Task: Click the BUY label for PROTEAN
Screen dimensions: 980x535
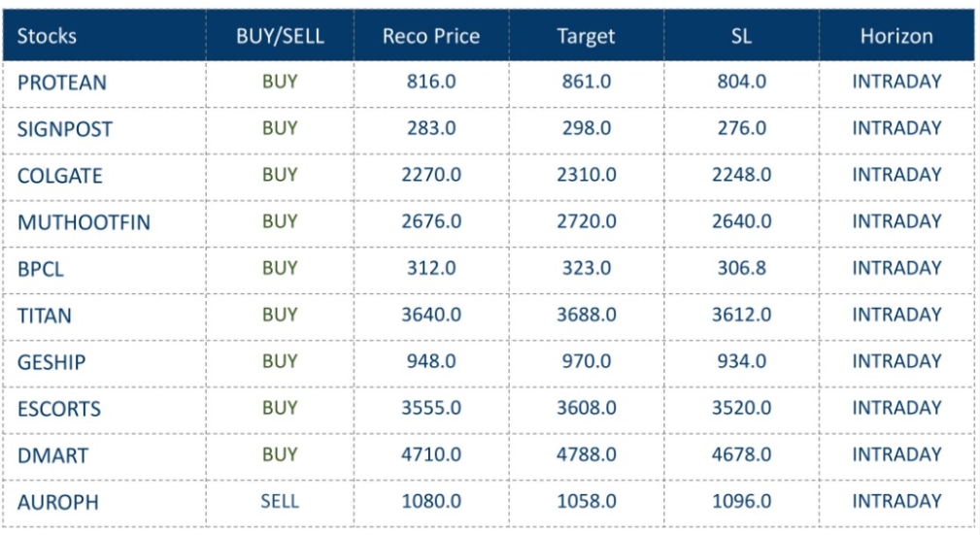Action: [280, 82]
